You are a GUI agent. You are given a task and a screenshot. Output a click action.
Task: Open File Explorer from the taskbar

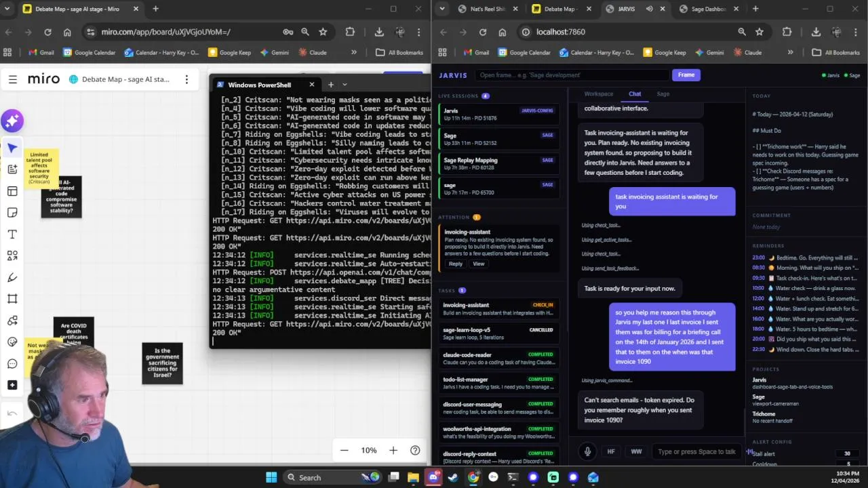tap(413, 477)
